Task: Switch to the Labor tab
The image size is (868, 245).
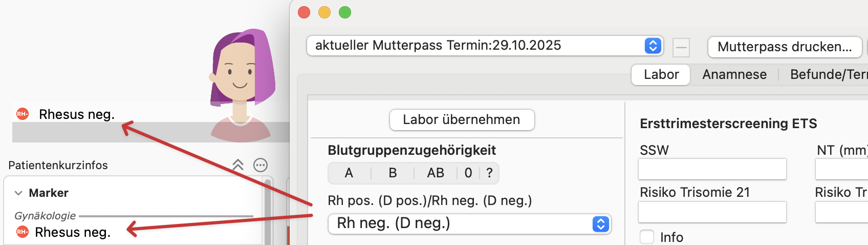Action: 661,75
